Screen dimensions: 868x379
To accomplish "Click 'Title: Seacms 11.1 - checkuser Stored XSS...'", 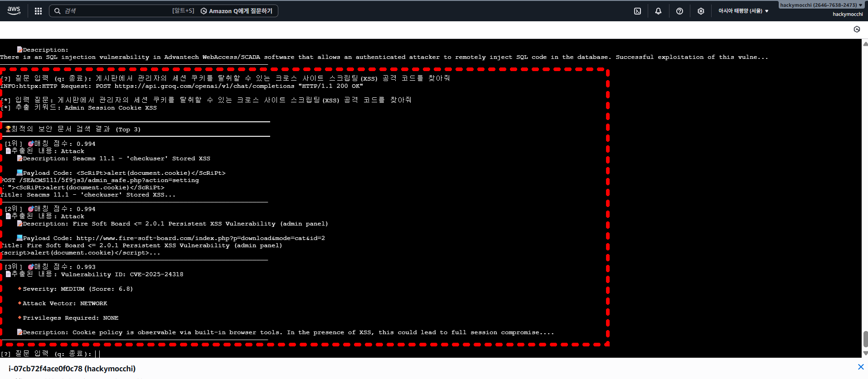I will [88, 195].
